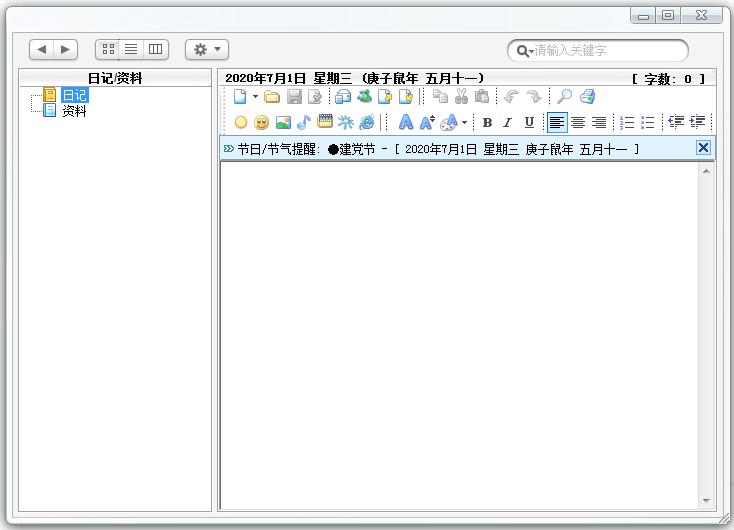Insert weather sun icon

[x=241, y=123]
